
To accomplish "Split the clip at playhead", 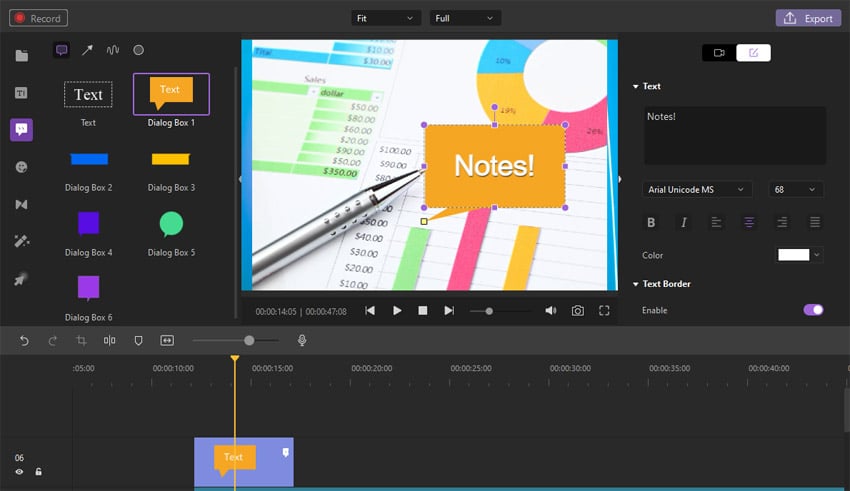I will pos(110,340).
